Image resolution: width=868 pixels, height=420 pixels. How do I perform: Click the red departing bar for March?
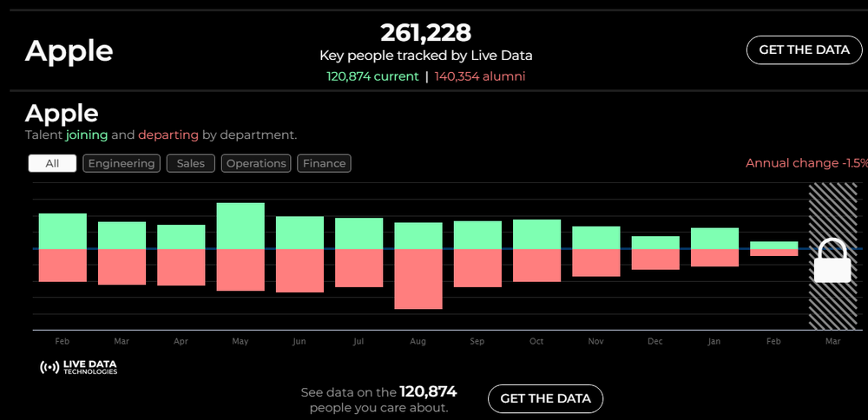point(122,266)
